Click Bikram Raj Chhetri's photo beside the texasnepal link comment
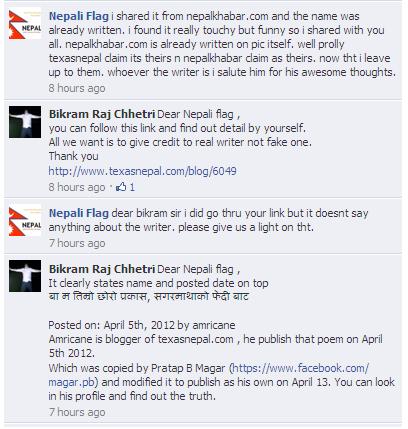This screenshot has width=408, height=429. pos(25,122)
